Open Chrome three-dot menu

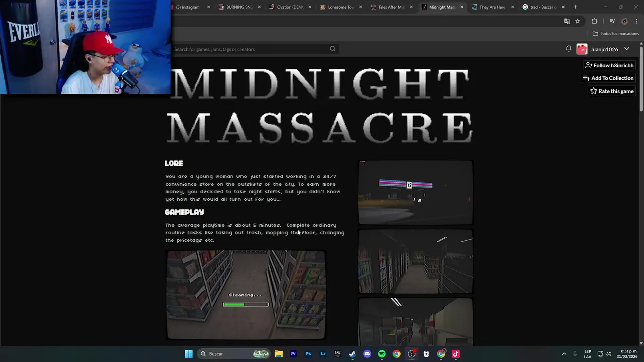(636, 21)
